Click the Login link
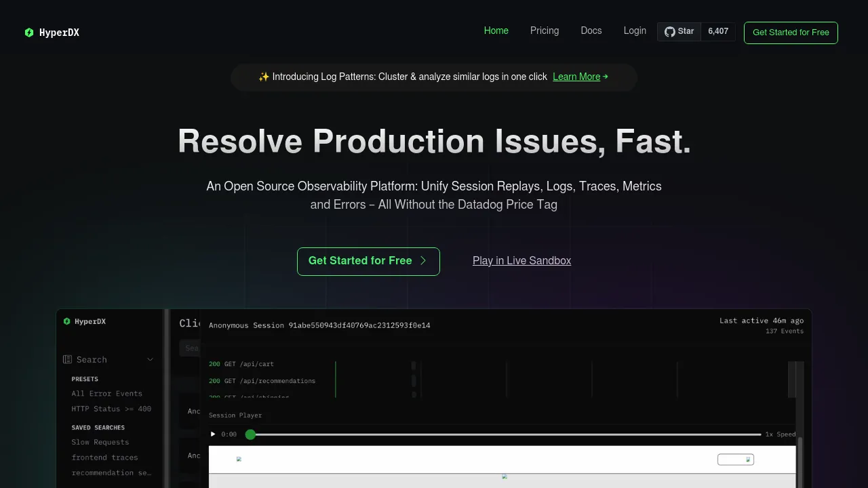 635,30
